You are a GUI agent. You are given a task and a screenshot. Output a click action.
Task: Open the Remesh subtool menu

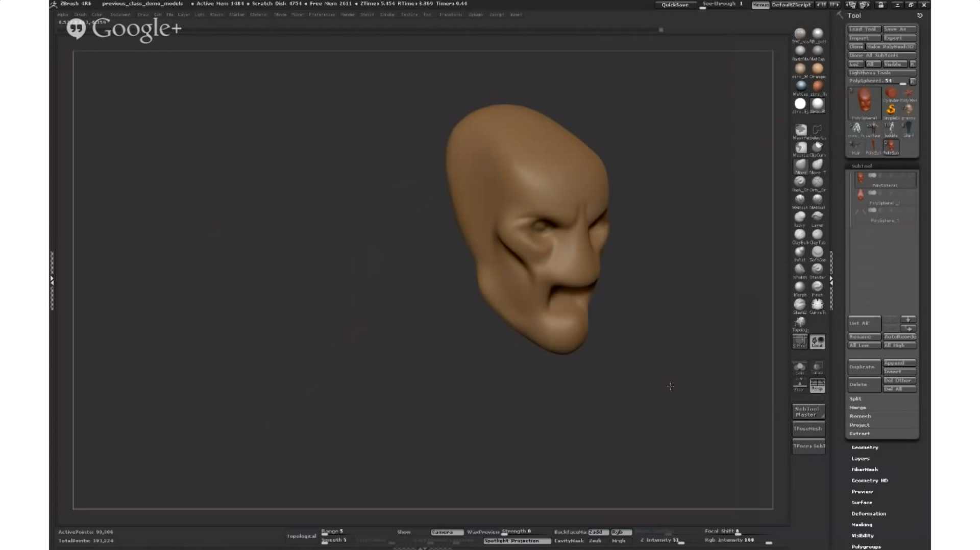point(860,416)
